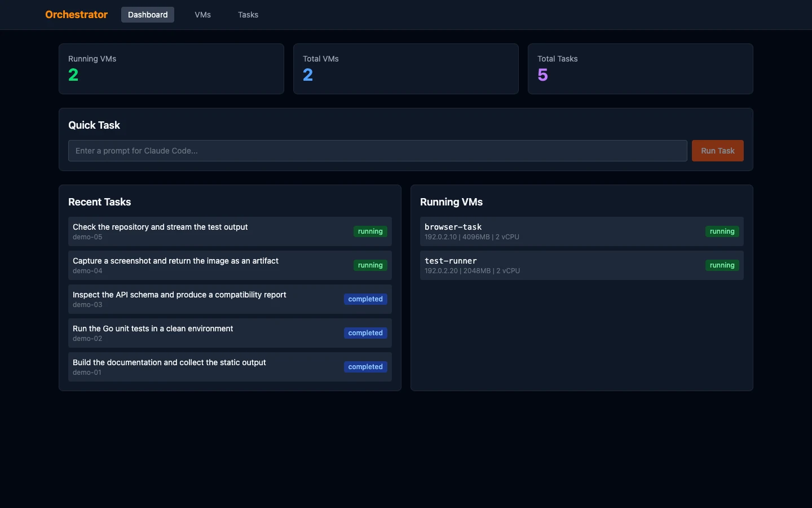
Task: Open the VMs navigation tab
Action: pos(202,15)
